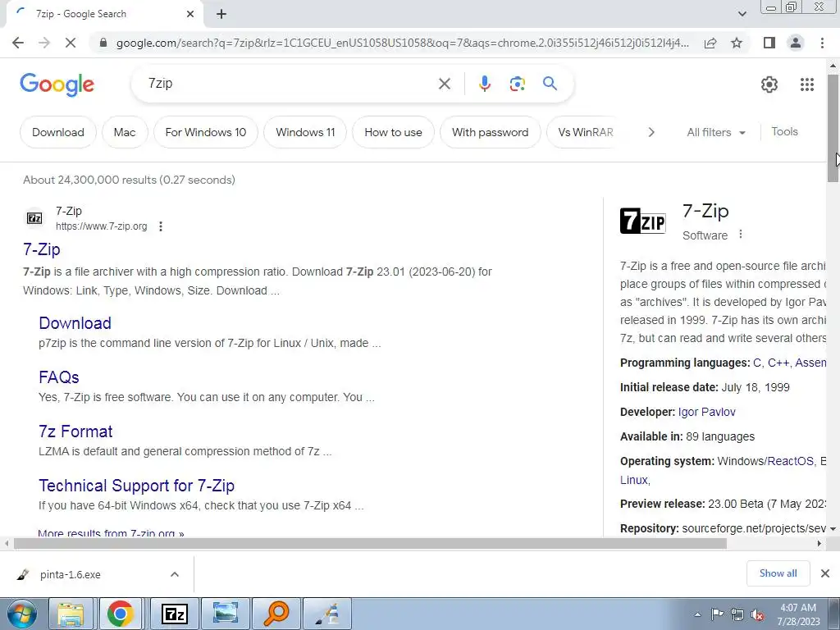Switch to 7-Zip in the taskbar

[174, 614]
